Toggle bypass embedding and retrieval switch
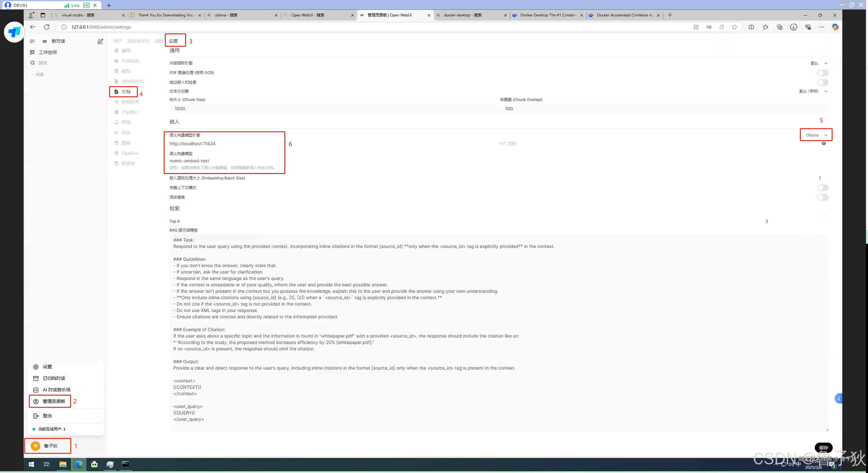The height and width of the screenshot is (473, 868). pos(822,82)
